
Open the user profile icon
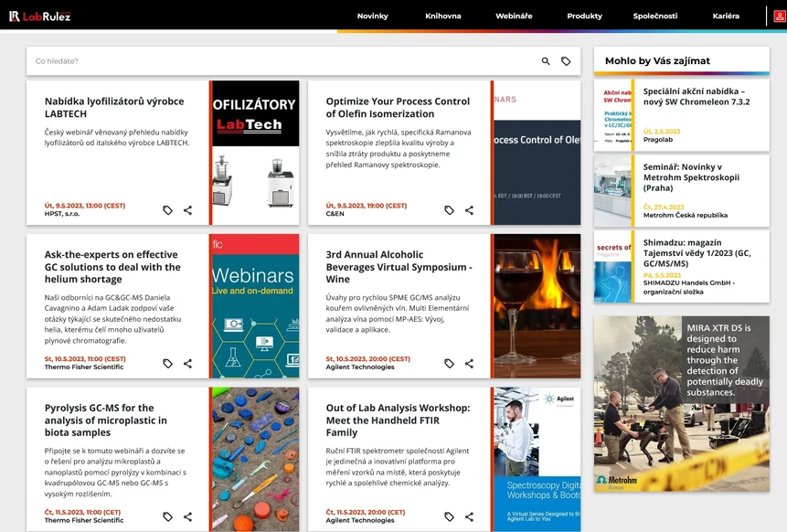[x=779, y=16]
